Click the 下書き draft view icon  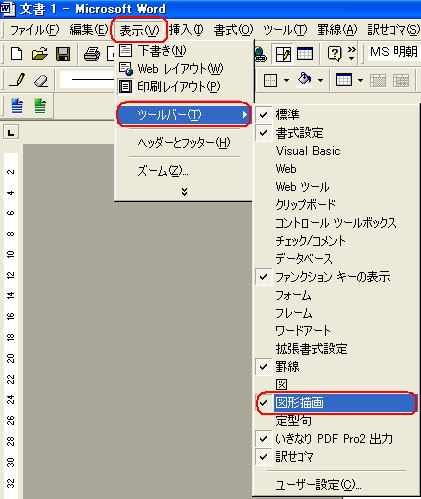click(125, 50)
